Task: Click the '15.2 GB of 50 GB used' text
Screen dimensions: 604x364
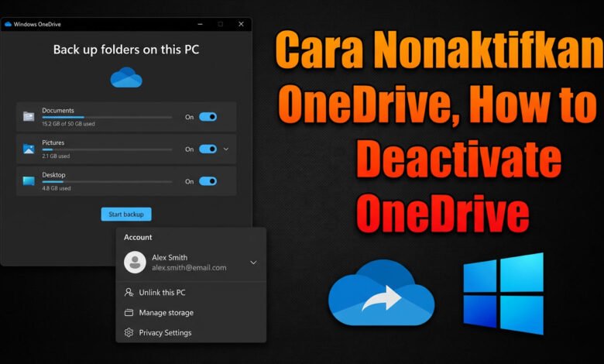Action: coord(69,124)
